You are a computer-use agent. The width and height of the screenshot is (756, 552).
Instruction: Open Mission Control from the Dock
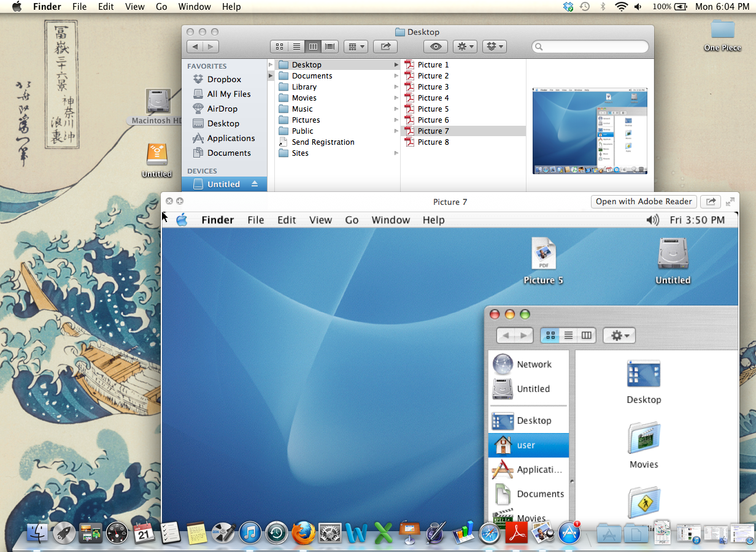coord(91,533)
